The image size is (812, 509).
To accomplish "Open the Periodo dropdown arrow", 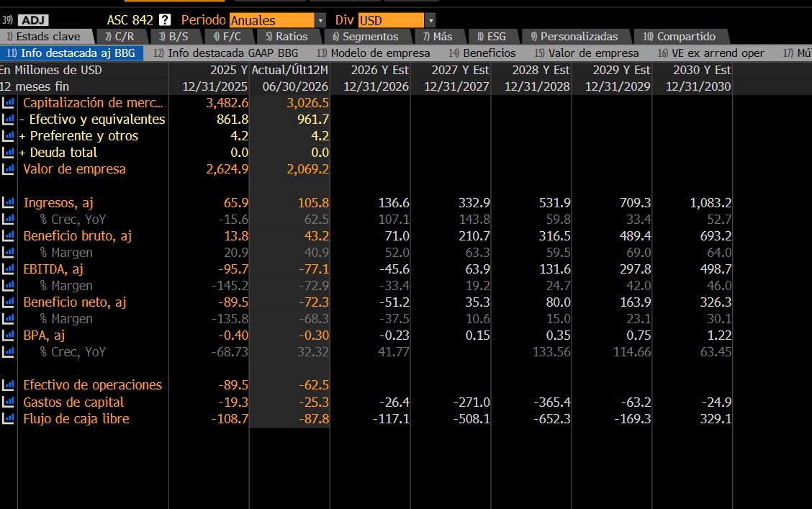I will click(x=320, y=20).
